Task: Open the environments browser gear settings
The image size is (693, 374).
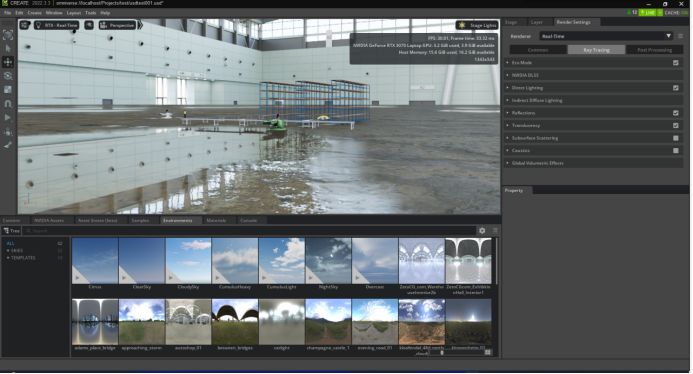Action: (482, 231)
